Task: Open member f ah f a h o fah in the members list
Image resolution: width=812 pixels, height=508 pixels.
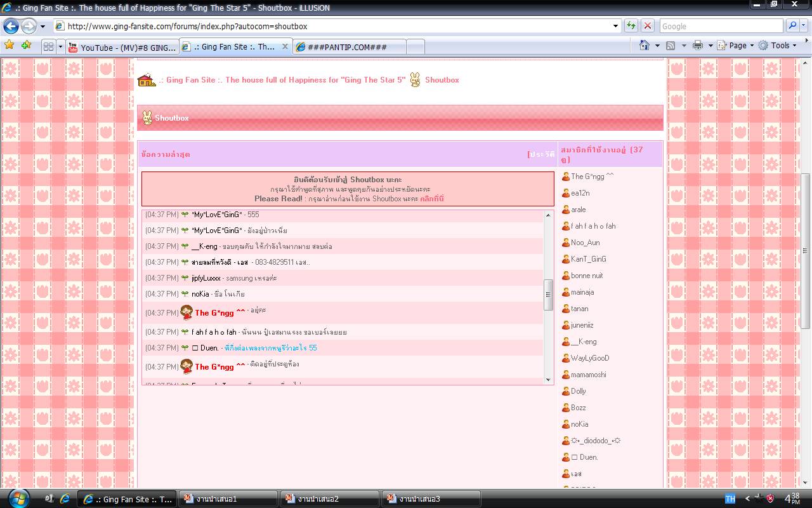Action: click(593, 226)
